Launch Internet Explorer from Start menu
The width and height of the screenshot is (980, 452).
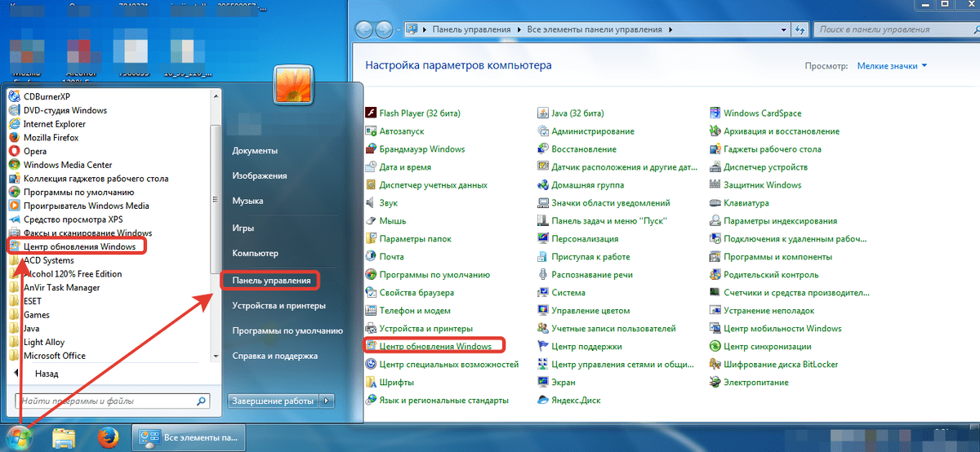click(47, 124)
